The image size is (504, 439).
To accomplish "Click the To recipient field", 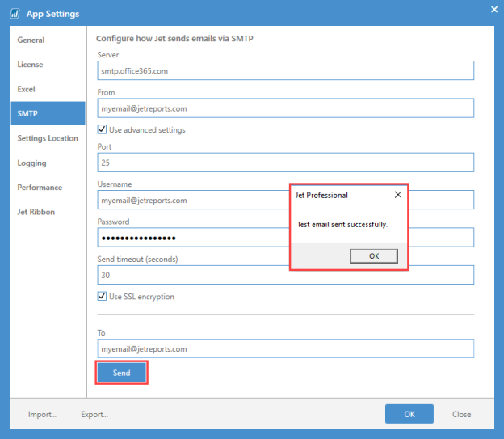I will pos(285,348).
